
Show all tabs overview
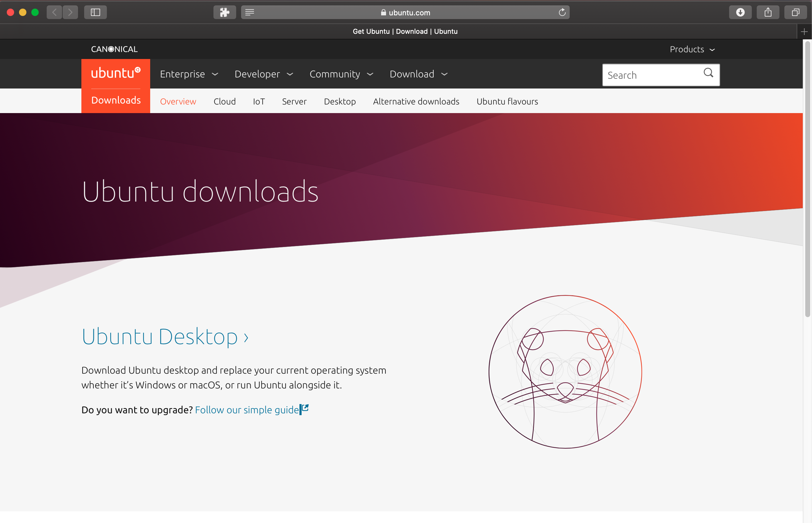pos(795,12)
